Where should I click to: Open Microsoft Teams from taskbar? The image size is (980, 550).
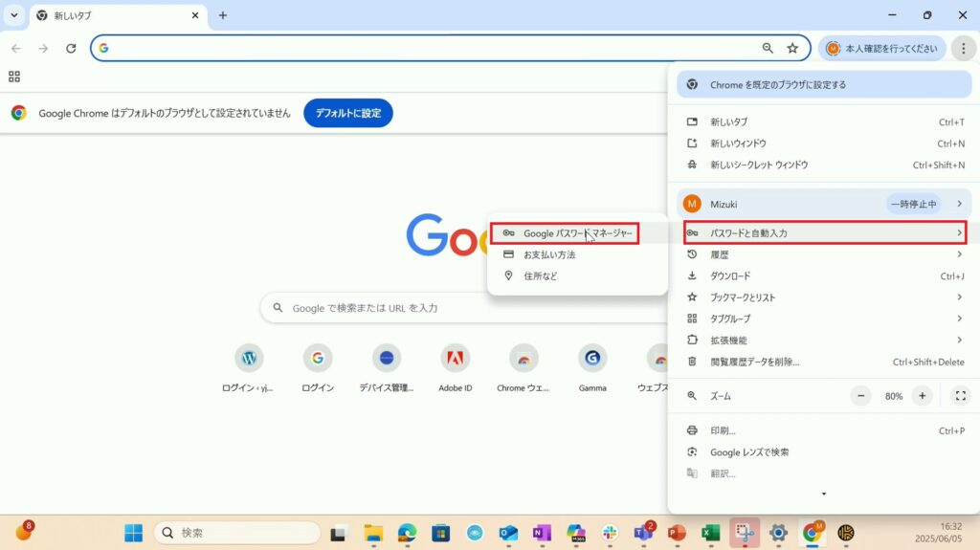click(x=643, y=533)
